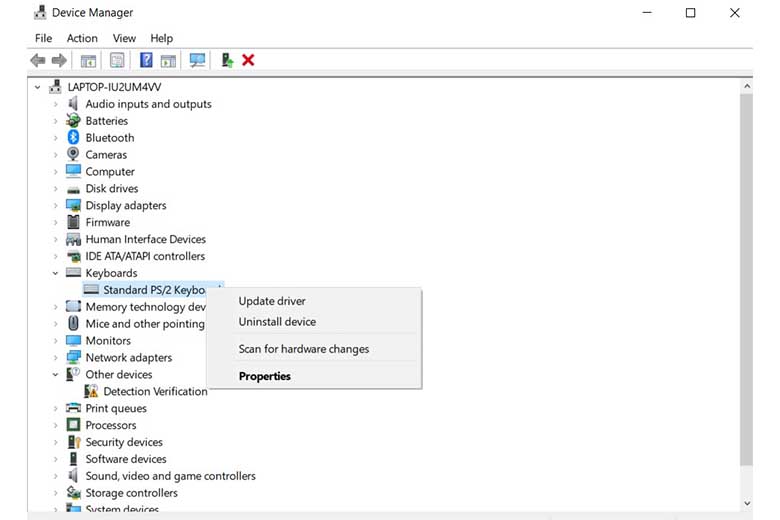Click the green arrow update driver icon

pos(227,60)
